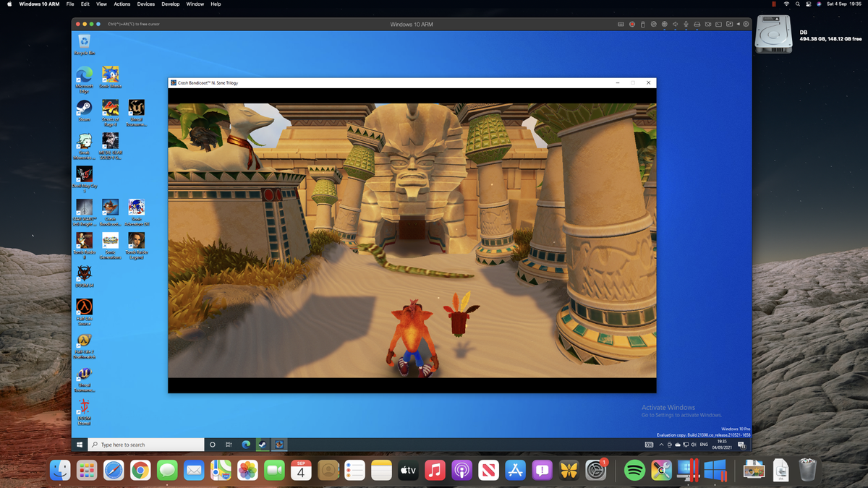Open Parallels VM configuration gear

click(746, 24)
